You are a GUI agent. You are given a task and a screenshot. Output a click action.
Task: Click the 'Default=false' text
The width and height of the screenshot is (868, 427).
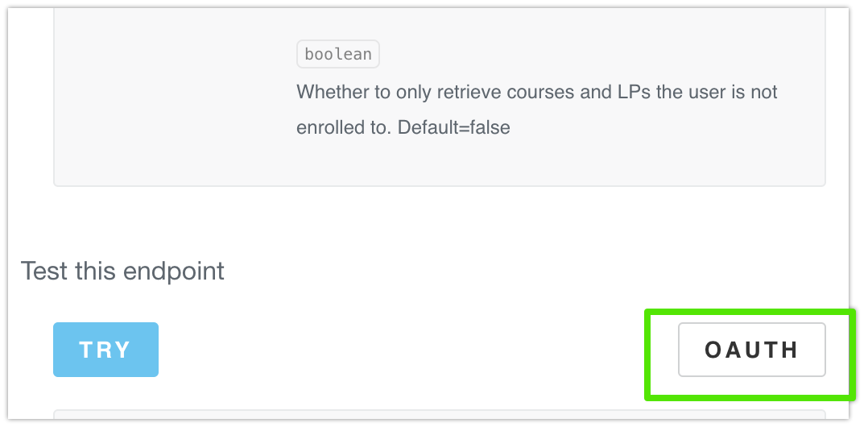(454, 127)
